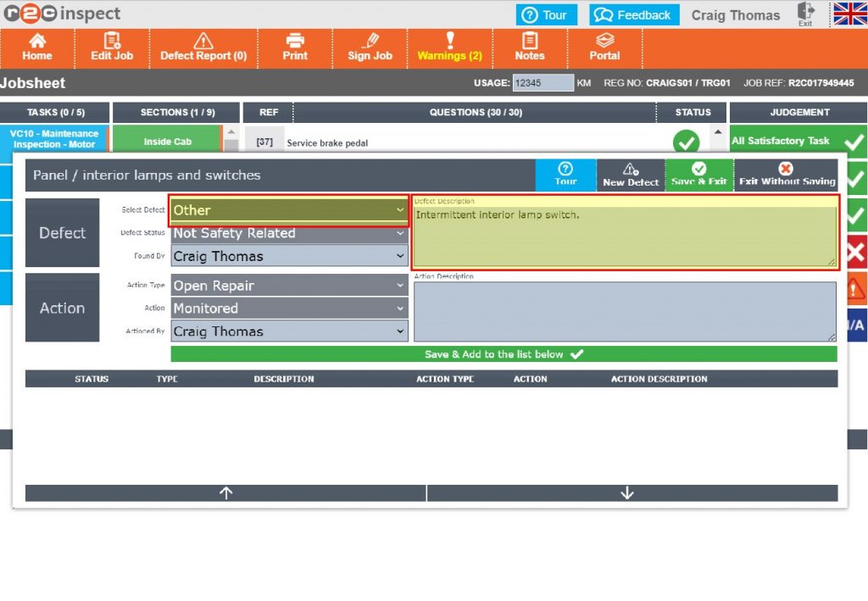
Task: Open the Edit Job tool
Action: pos(111,48)
